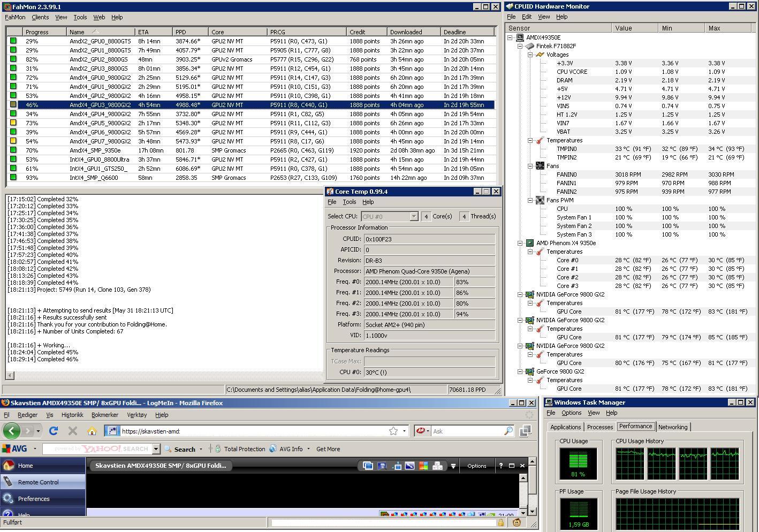Select the AmdX4_SMP_9350e client row
The height and width of the screenshot is (532, 759).
(x=251, y=150)
